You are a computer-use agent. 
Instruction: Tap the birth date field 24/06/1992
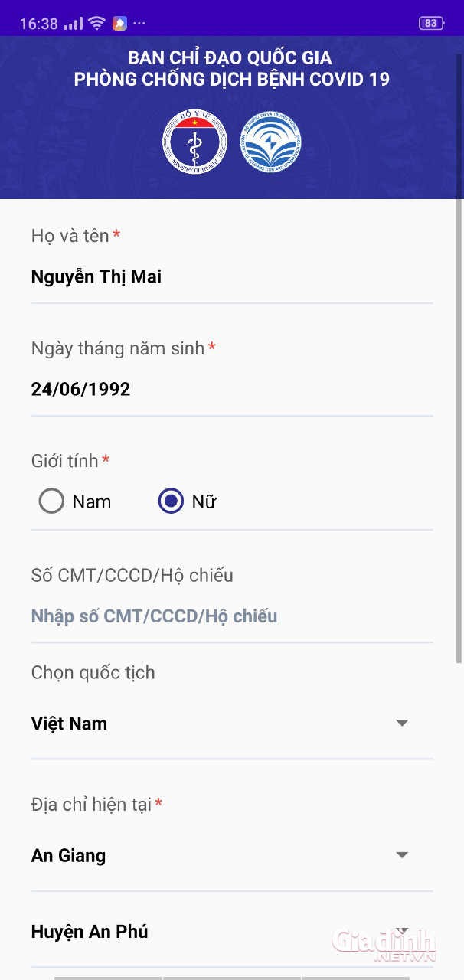click(x=231, y=389)
